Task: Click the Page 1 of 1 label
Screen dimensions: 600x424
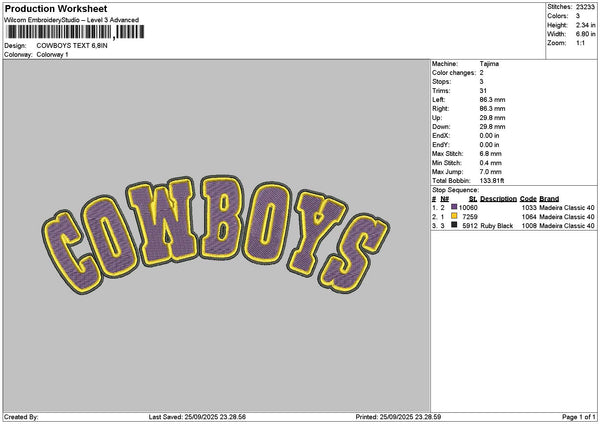Action: point(579,417)
